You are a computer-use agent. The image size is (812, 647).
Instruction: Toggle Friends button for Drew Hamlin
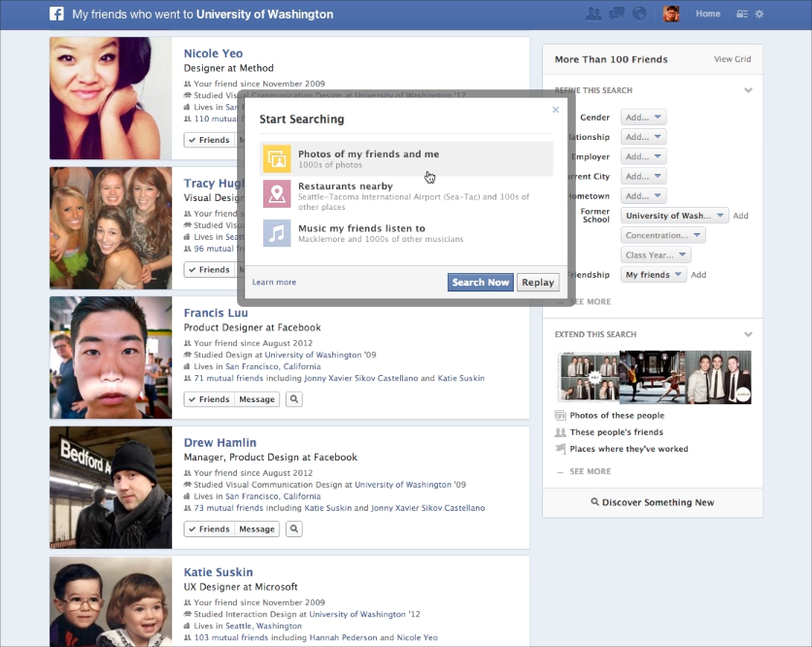[209, 528]
